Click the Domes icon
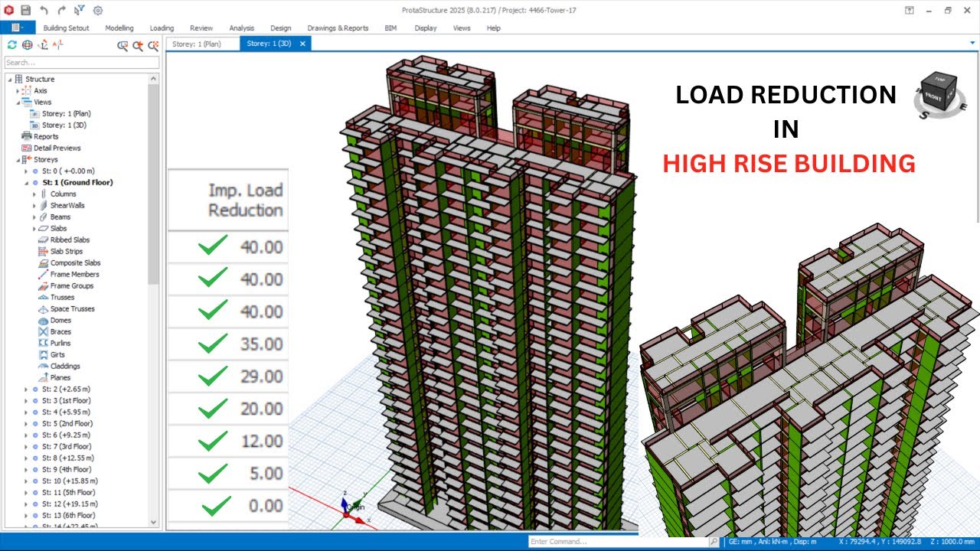The height and width of the screenshot is (551, 980). (x=44, y=320)
